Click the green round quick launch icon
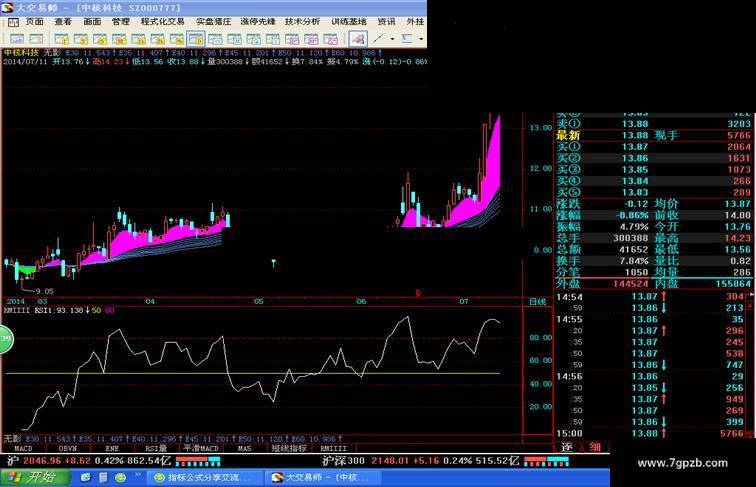Viewport: 756px width, 487px height. click(121, 478)
